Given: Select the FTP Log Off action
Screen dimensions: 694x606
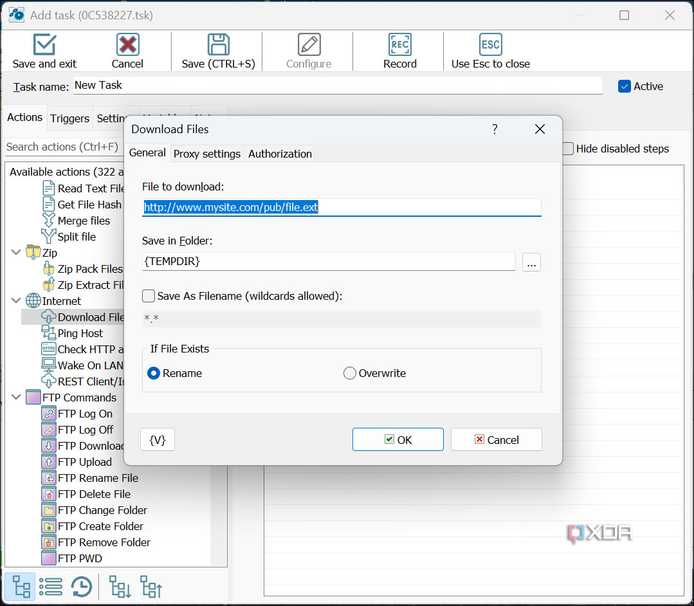Looking at the screenshot, I should click(78, 430).
